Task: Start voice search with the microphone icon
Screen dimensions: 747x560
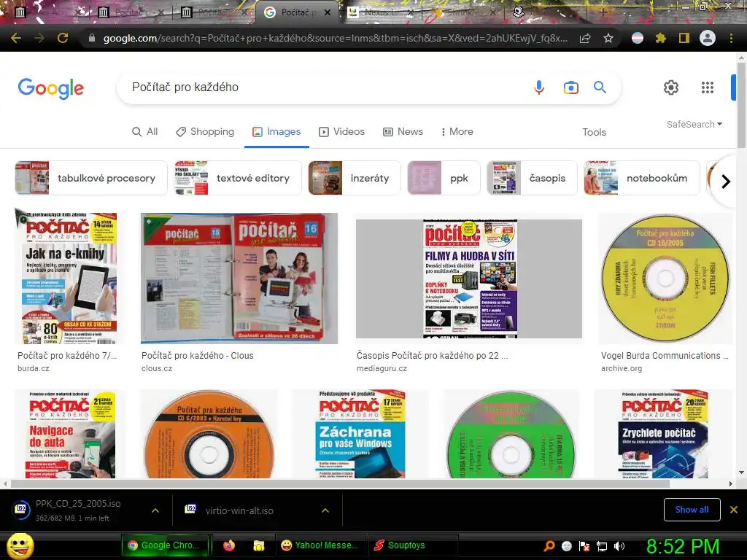Action: [539, 87]
